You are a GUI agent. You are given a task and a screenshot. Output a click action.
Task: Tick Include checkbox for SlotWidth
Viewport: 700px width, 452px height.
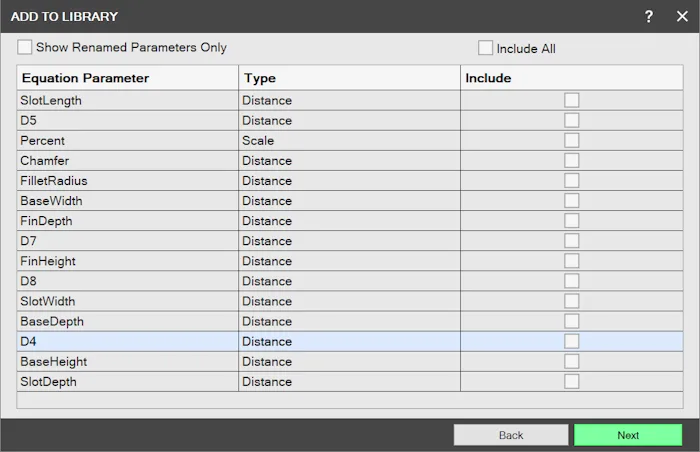click(x=571, y=301)
